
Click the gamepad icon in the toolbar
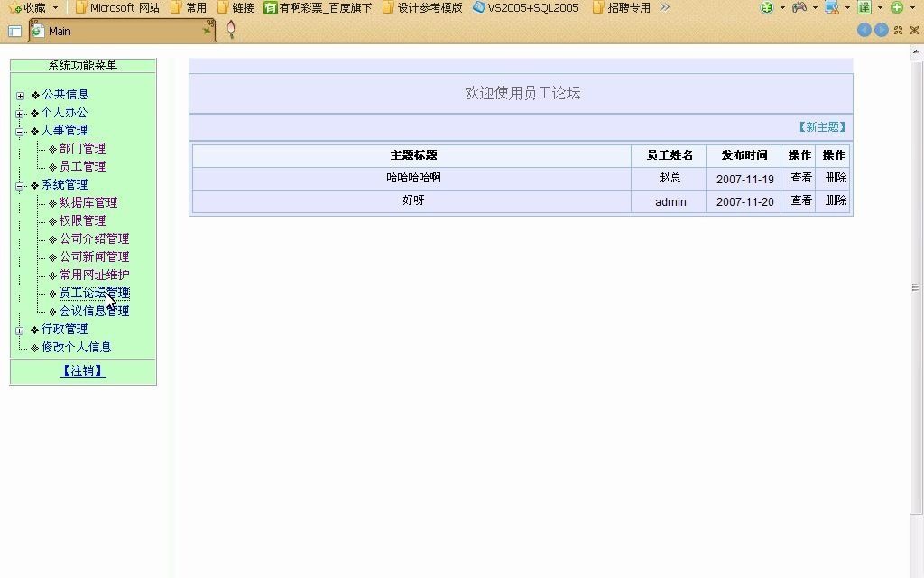pos(799,7)
